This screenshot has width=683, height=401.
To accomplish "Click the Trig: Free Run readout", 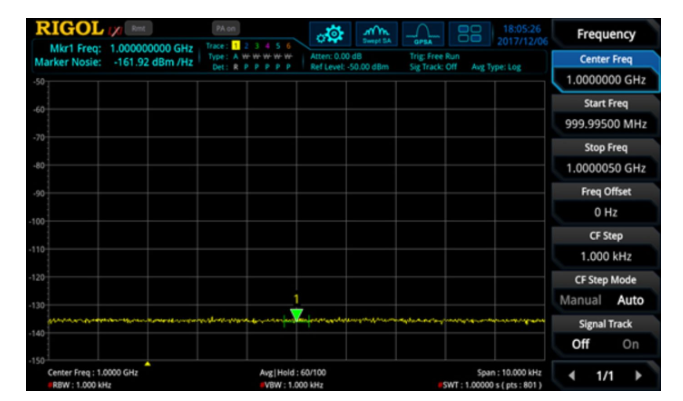I will (434, 56).
